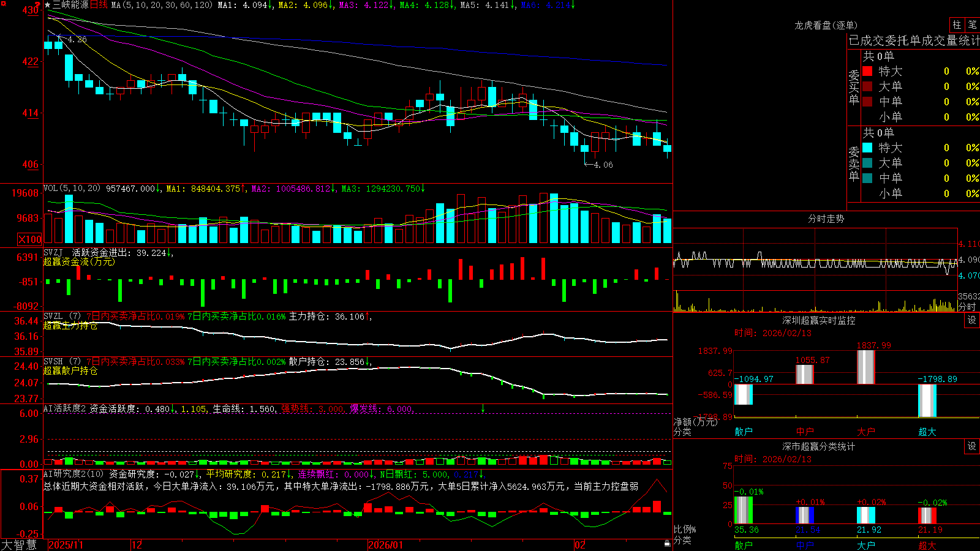980x551 pixels.
Task: Select the 散户 category in 深市超赢分类统计
Action: [743, 545]
